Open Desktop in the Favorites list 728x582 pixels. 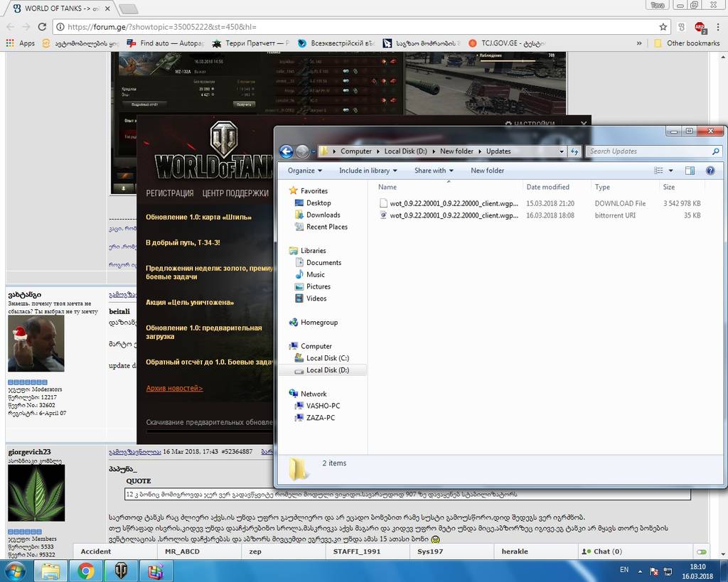(318, 203)
